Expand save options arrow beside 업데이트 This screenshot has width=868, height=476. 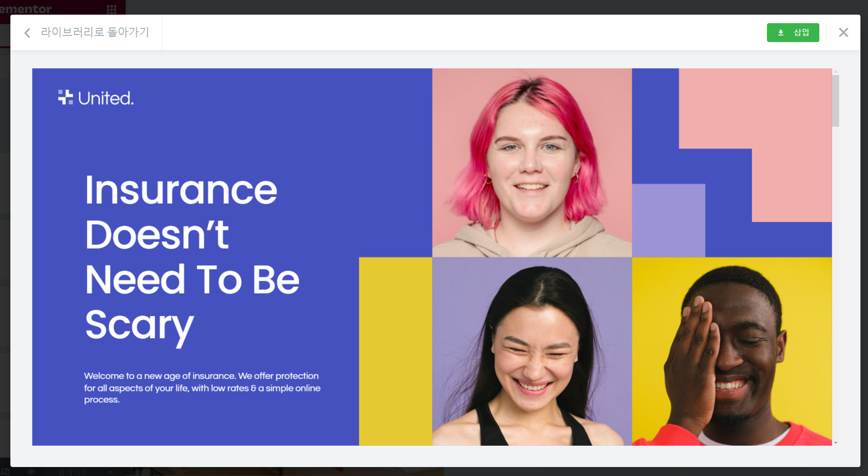(x=111, y=472)
